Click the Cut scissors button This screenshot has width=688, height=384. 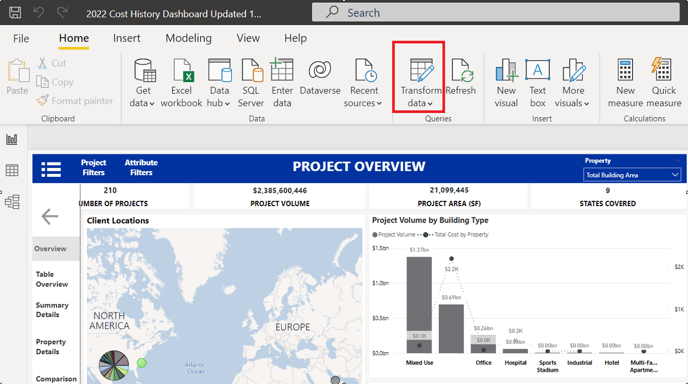point(52,63)
